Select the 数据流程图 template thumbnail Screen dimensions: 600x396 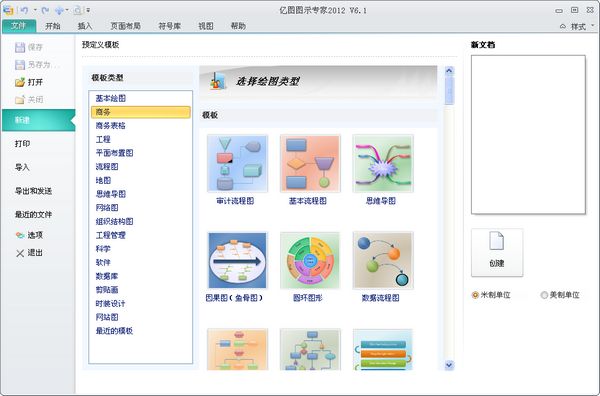[383, 260]
